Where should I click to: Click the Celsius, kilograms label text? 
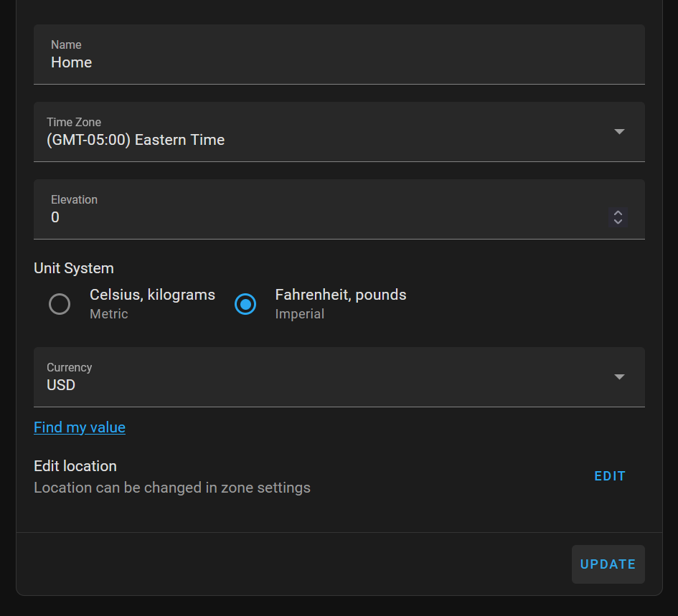[152, 295]
